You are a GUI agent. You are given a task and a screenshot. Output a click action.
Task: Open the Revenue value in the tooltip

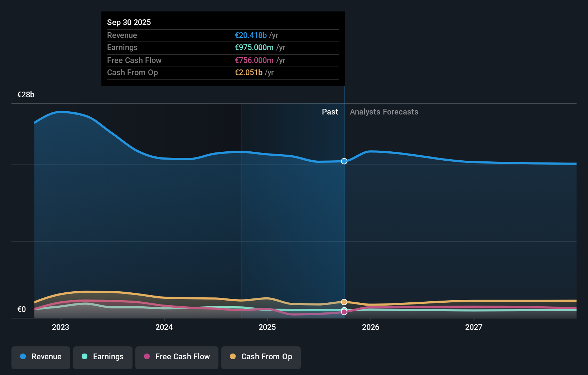click(251, 35)
